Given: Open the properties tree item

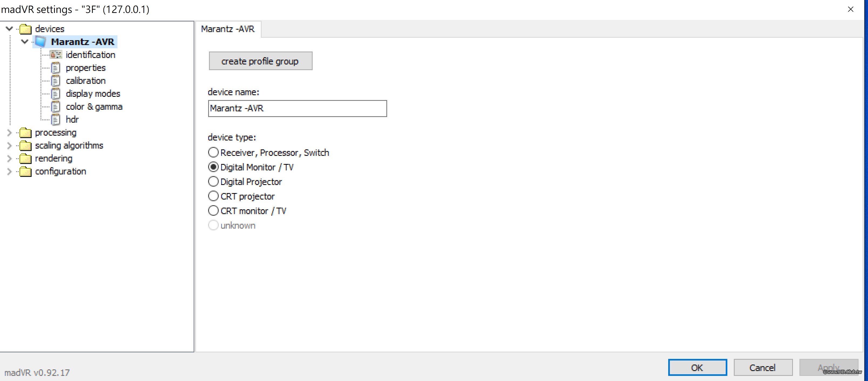Looking at the screenshot, I should pyautogui.click(x=86, y=68).
